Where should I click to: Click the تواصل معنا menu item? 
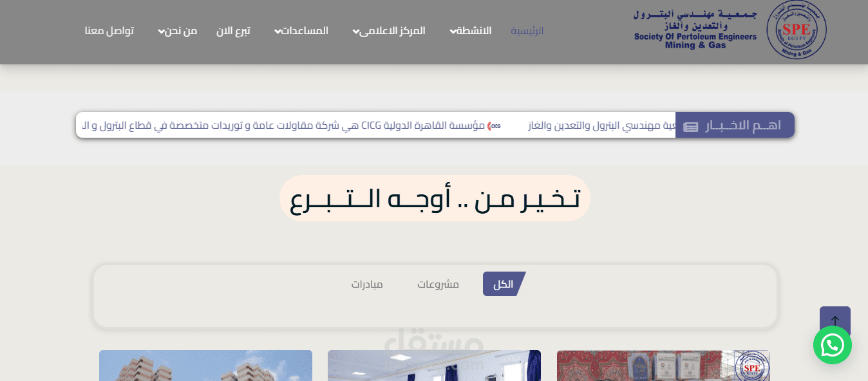point(109,30)
